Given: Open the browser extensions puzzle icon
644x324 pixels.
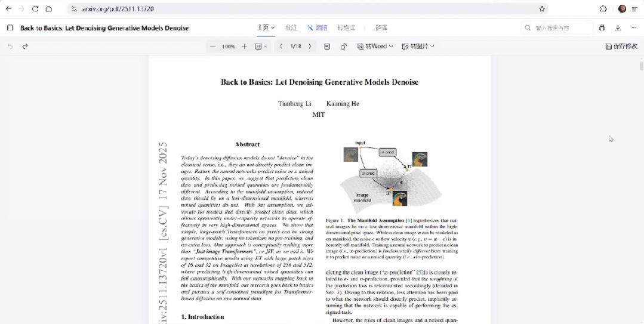Looking at the screenshot, I should [603, 9].
